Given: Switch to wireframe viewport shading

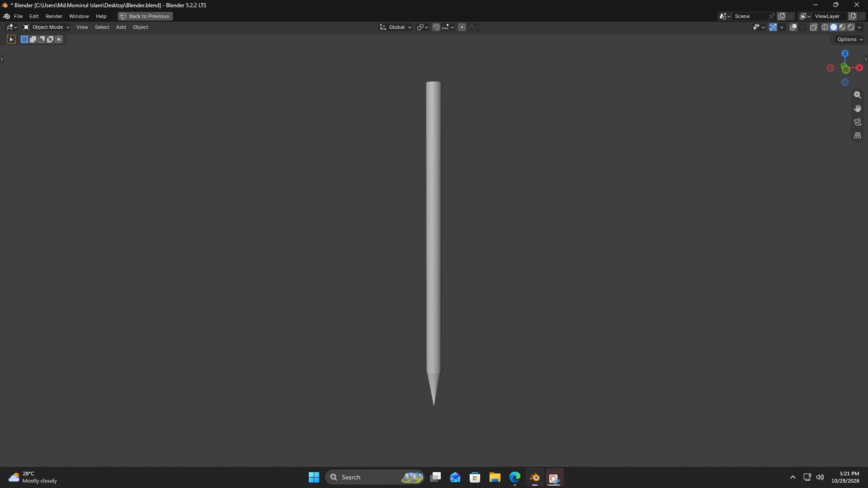Looking at the screenshot, I should [825, 28].
